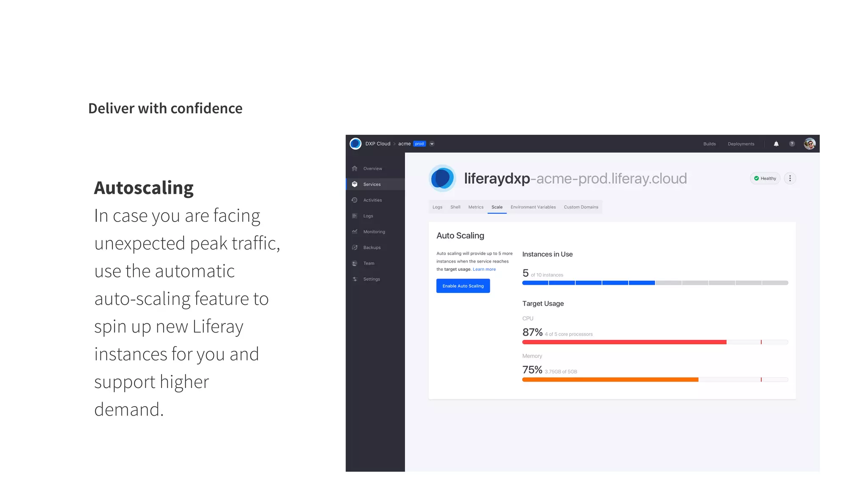Image resolution: width=868 pixels, height=488 pixels.
Task: Click the 75% Memory value
Action: click(532, 370)
